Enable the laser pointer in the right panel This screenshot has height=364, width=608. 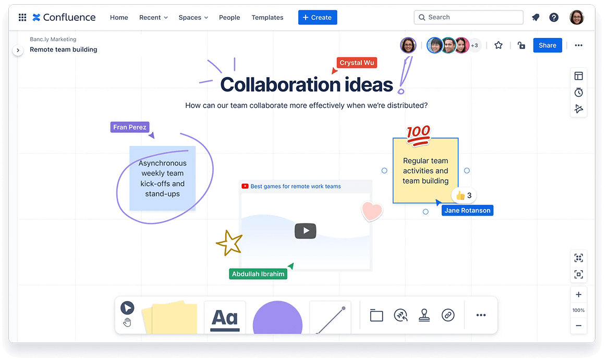578,109
